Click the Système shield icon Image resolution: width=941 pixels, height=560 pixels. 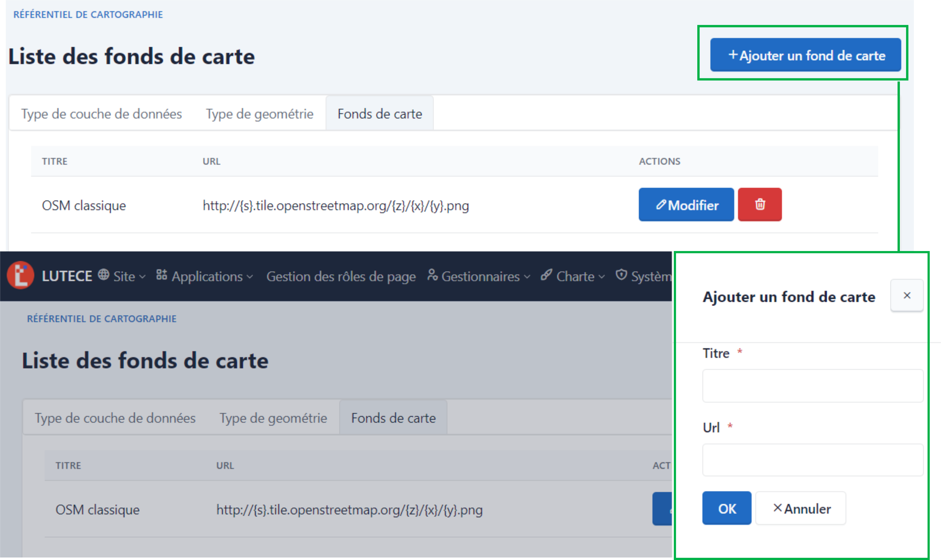(x=621, y=275)
